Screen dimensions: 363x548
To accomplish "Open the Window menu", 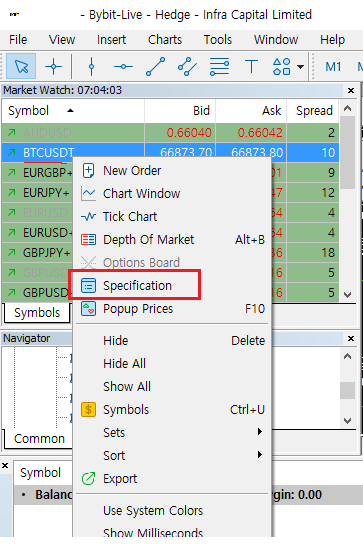I will point(276,39).
